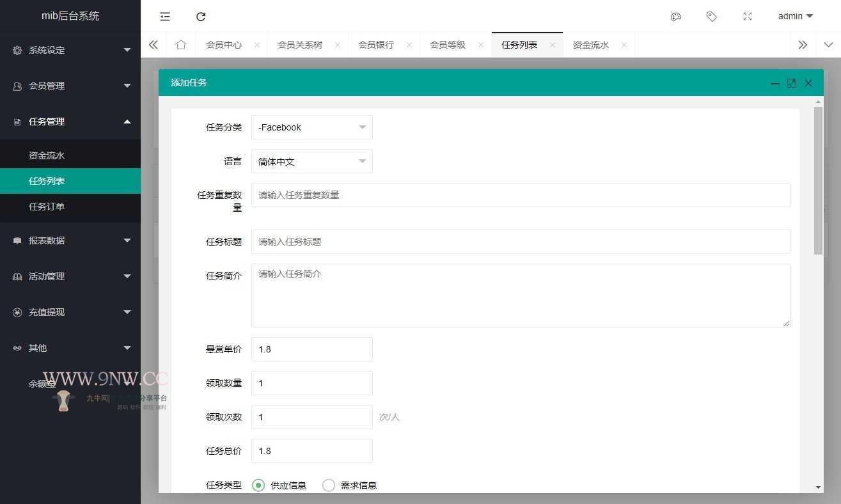Switch to the 资金流水 tab
The width and height of the screenshot is (841, 504).
click(591, 45)
